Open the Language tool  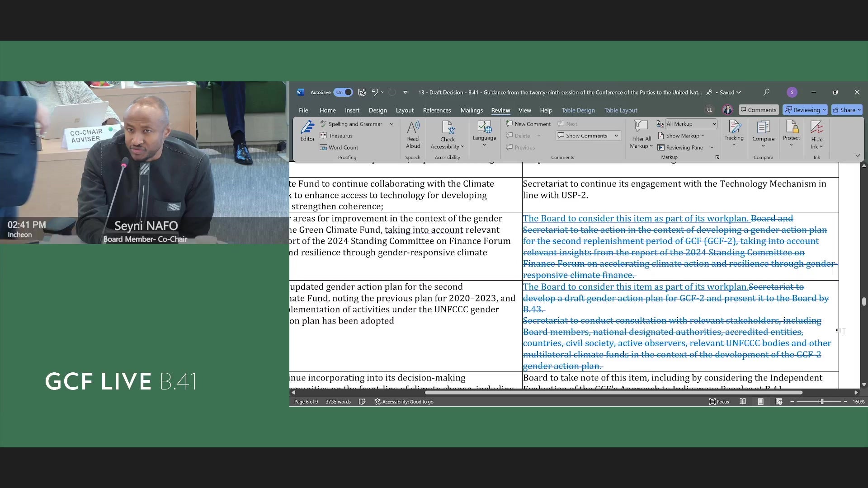484,133
